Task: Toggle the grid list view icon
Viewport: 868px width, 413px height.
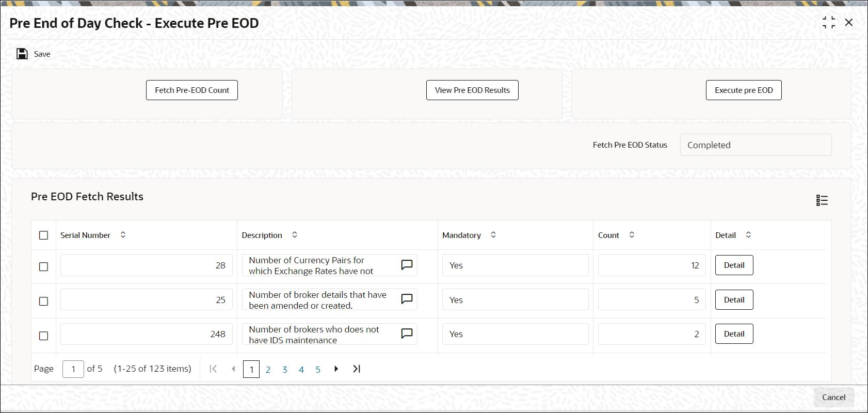Action: click(x=822, y=200)
